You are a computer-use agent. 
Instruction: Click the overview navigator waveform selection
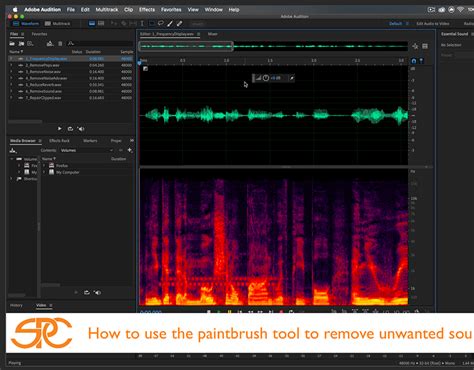(186, 46)
